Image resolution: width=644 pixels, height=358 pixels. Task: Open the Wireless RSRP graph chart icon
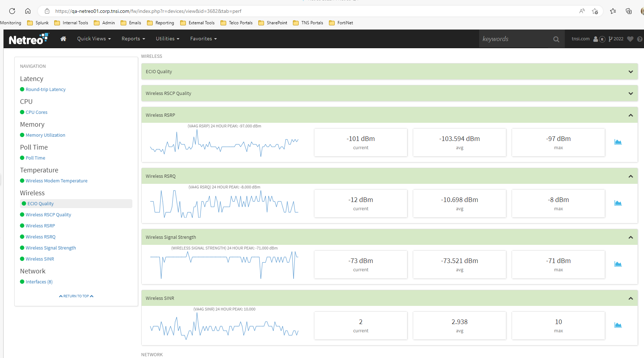pos(618,142)
